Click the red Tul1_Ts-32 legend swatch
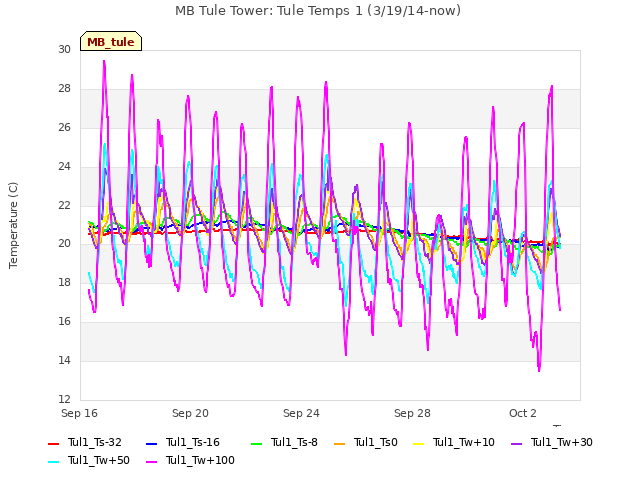 point(53,443)
